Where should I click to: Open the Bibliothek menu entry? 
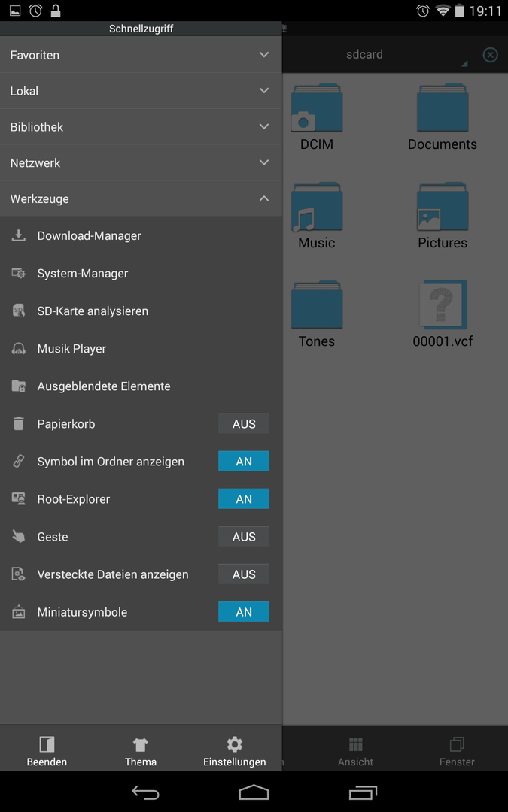(x=141, y=127)
